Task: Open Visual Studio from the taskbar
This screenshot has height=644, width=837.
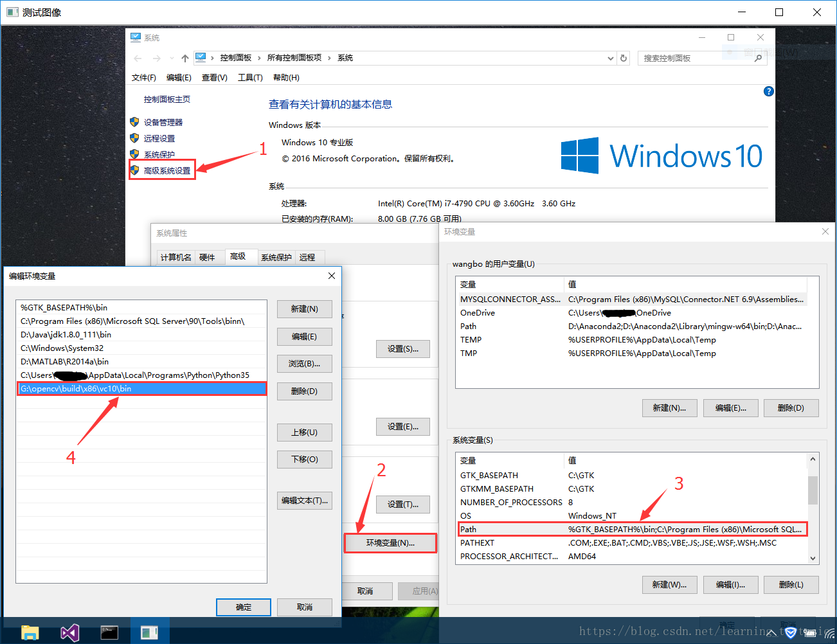Action: (x=69, y=632)
